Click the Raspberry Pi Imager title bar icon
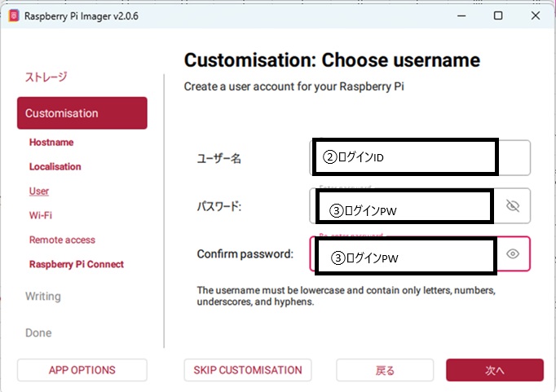Image resolution: width=556 pixels, height=392 pixels. (x=12, y=15)
